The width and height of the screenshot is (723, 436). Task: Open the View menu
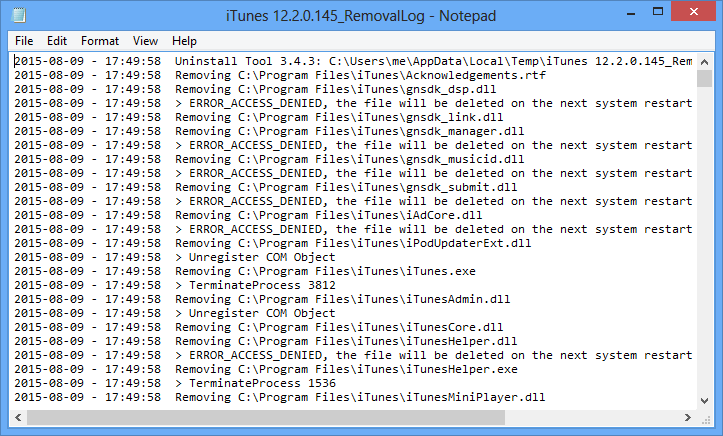coord(145,41)
